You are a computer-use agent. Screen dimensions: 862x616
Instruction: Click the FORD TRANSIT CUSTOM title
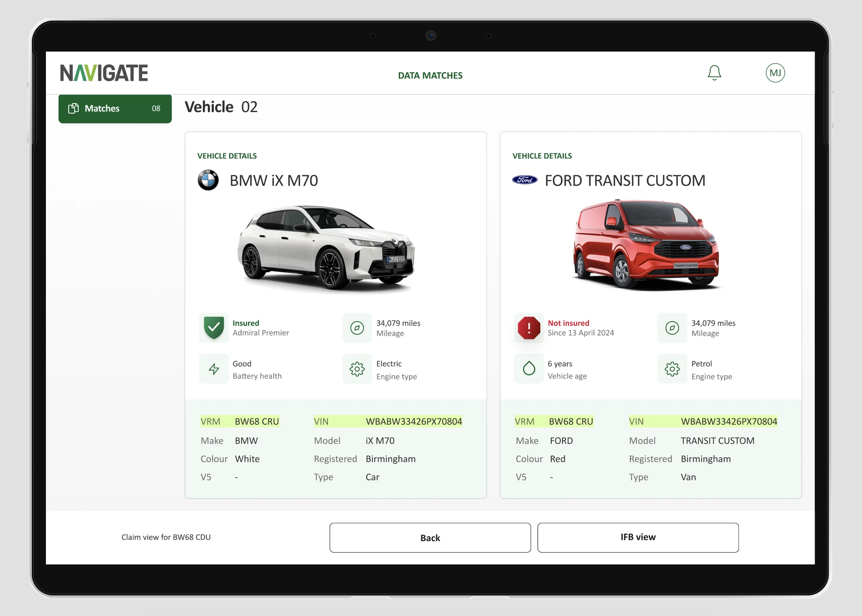point(625,180)
